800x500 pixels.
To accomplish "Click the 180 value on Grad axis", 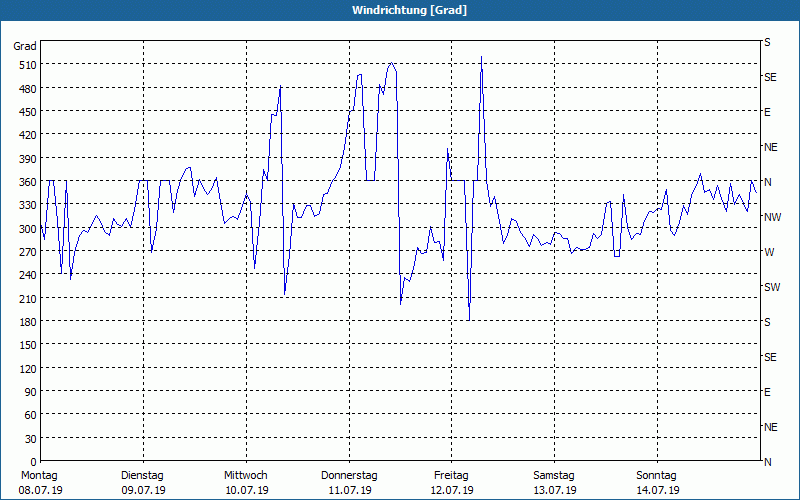I will point(28,322).
